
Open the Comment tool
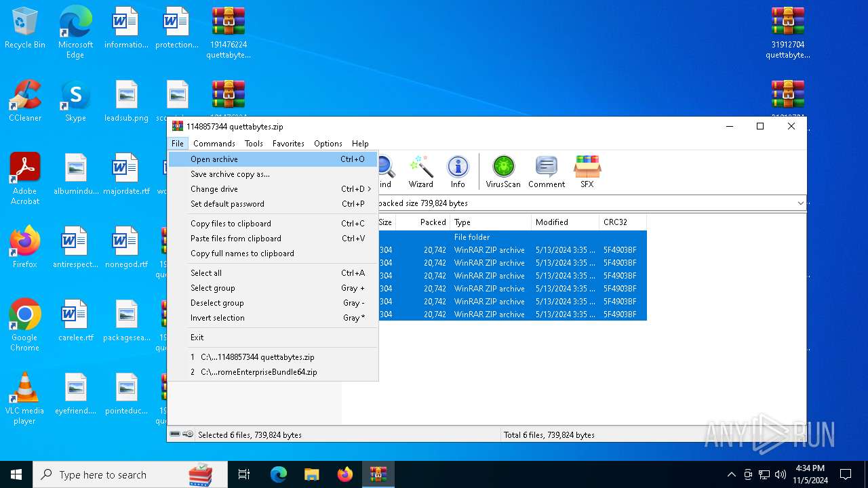(547, 172)
